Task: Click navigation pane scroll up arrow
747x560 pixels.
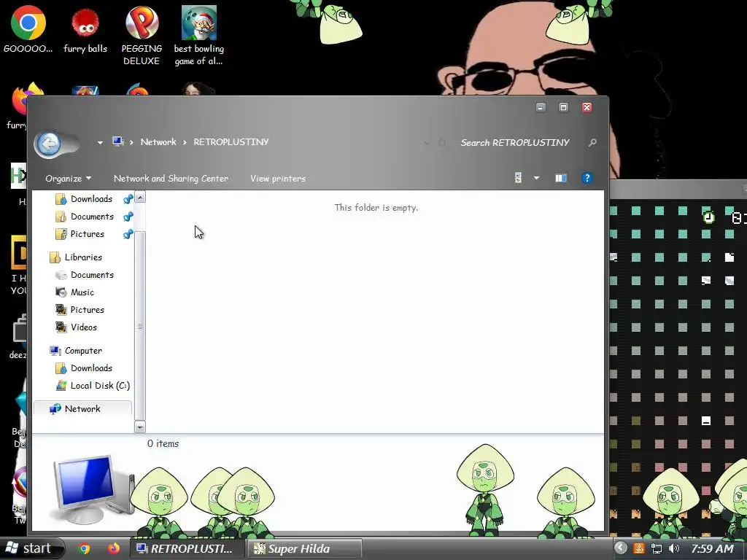Action: (x=140, y=197)
